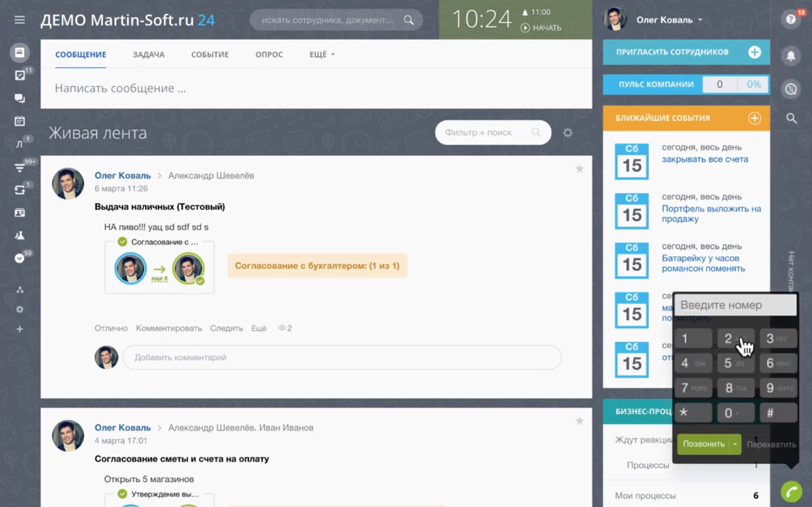Click the Добавить комментарий field
The image size is (812, 507).
[342, 357]
